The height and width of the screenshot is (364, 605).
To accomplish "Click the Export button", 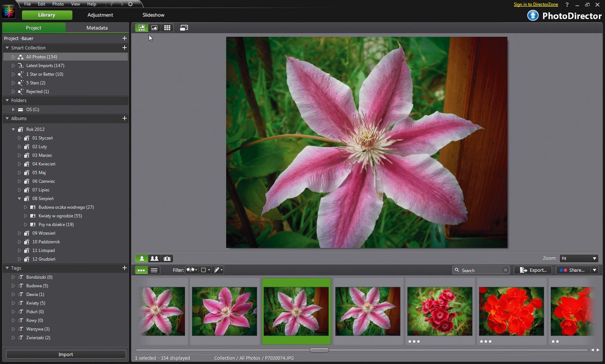I will click(533, 270).
